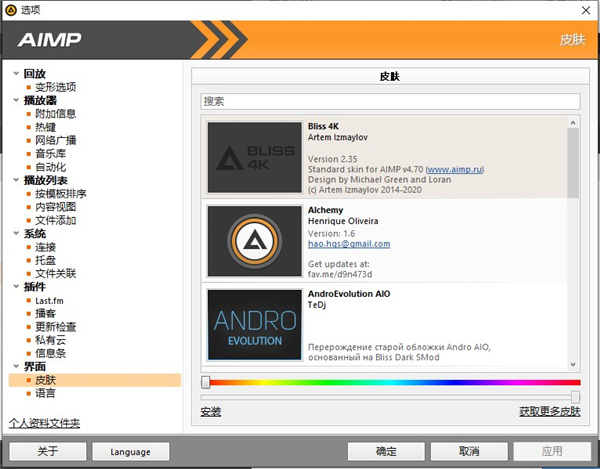Click 获取更多皮肤 get more skins link
The width and height of the screenshot is (600, 469).
550,412
